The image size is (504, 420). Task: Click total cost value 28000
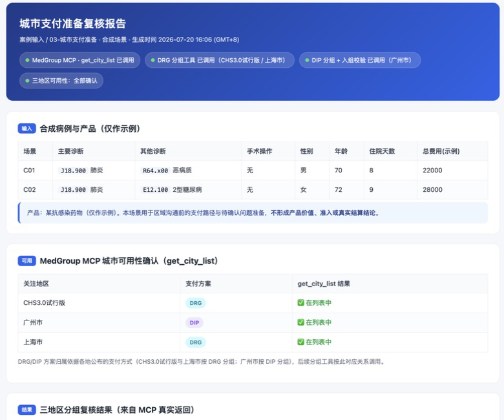click(432, 189)
